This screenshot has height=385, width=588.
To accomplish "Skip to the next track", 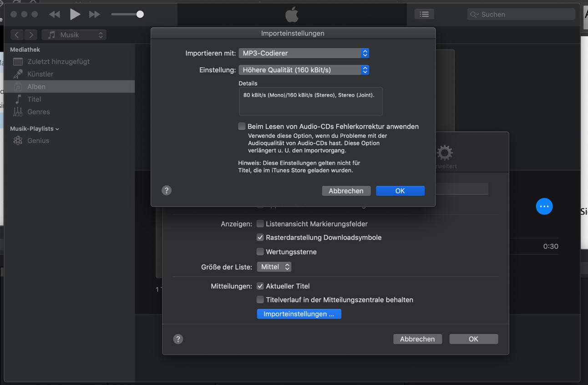I will pyautogui.click(x=94, y=15).
